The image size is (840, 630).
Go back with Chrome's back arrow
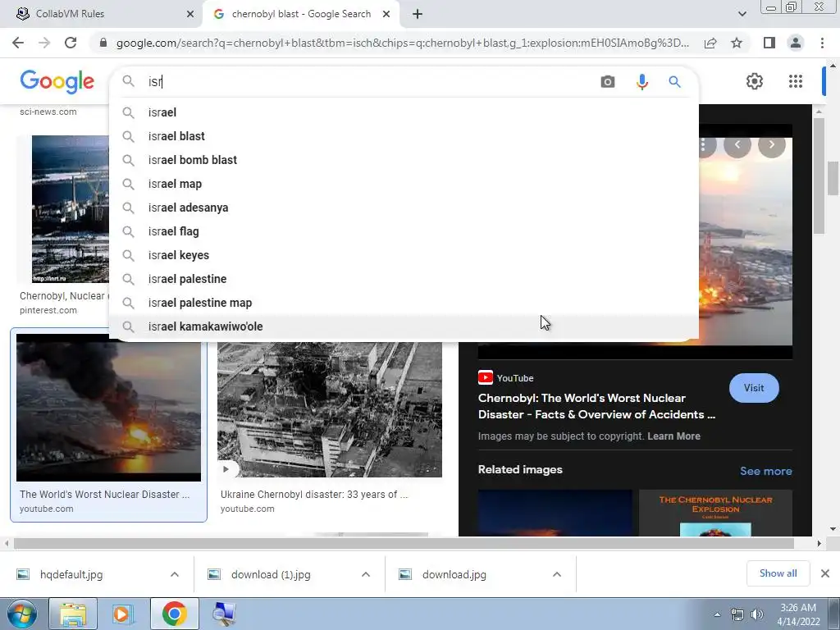18,43
